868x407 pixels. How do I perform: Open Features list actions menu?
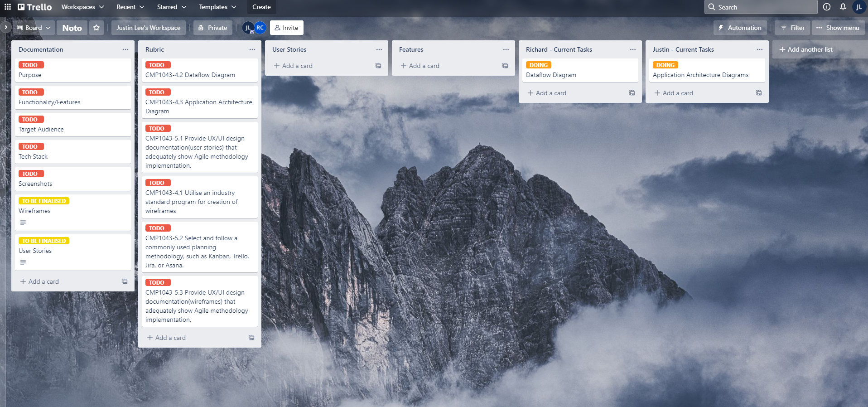pyautogui.click(x=506, y=49)
